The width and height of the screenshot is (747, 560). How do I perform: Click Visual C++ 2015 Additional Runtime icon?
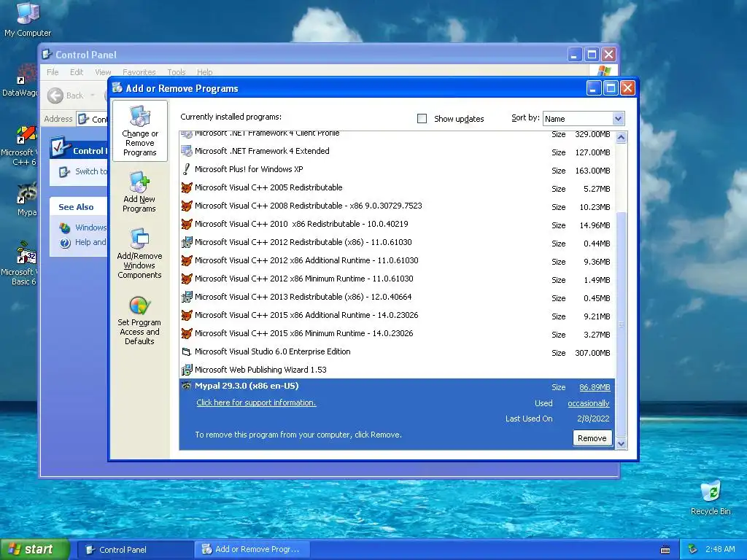[187, 315]
